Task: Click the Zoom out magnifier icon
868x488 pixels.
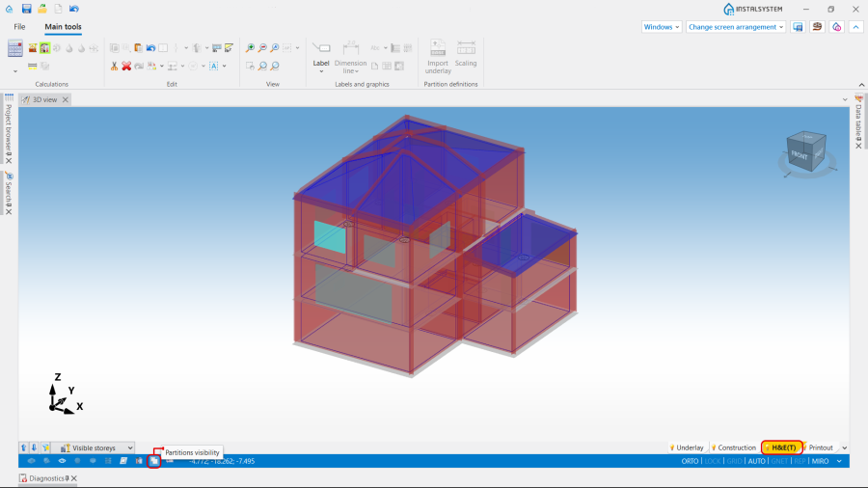Action: click(x=262, y=48)
